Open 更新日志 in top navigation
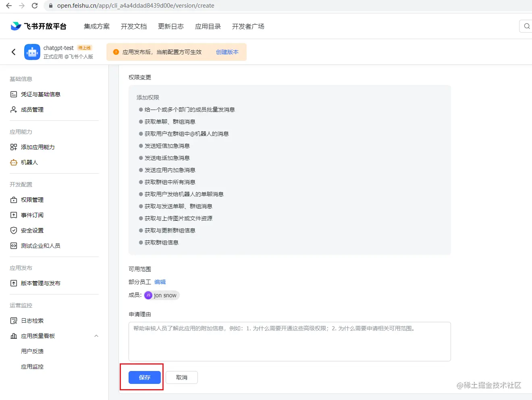This screenshot has height=400, width=532. click(171, 26)
